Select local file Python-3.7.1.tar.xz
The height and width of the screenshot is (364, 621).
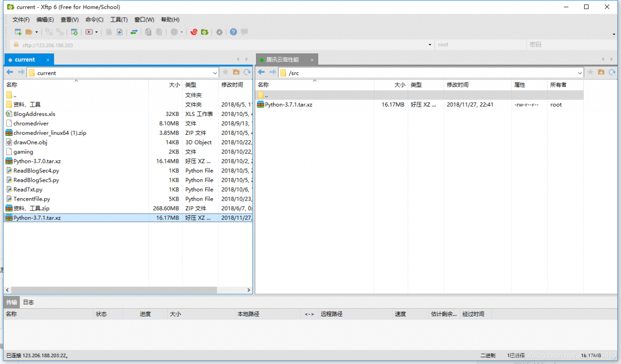pos(128,218)
